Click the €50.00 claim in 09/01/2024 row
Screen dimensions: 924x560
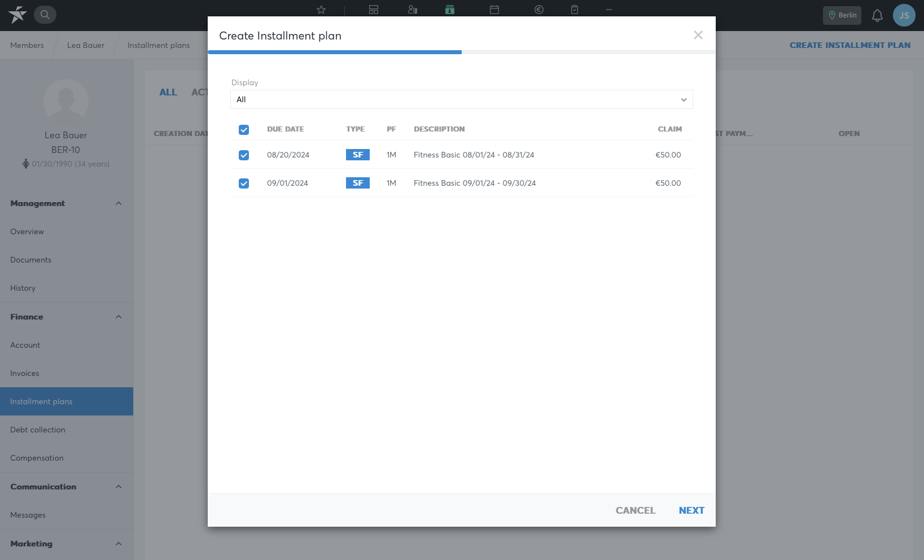tap(668, 183)
